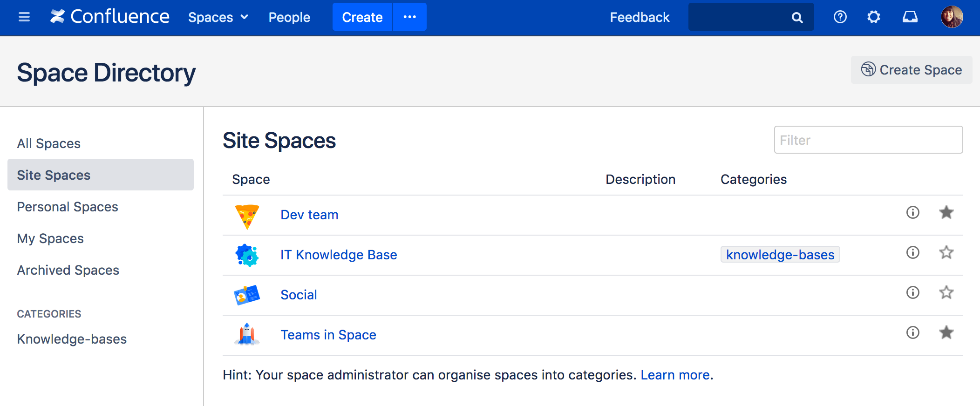
Task: Open the Create more options ellipsis
Action: tap(409, 17)
